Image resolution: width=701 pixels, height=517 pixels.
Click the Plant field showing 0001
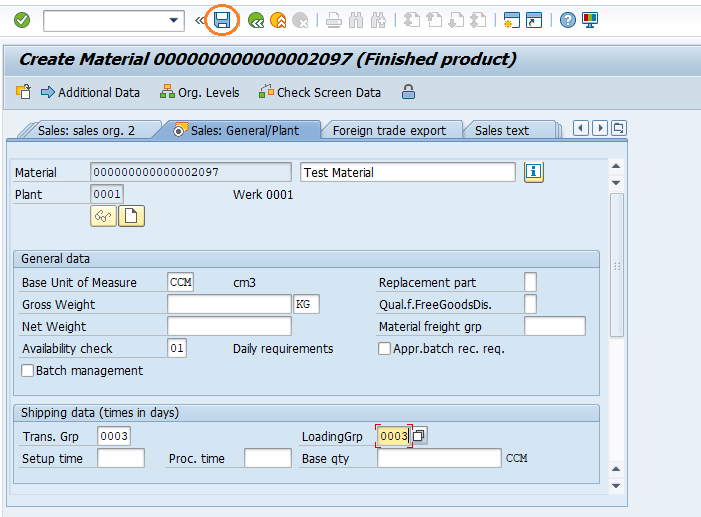107,194
